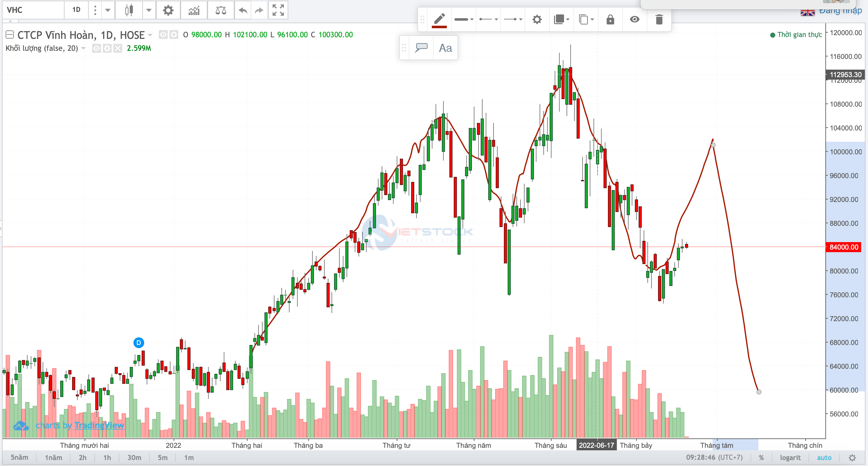868x466 pixels.
Task: Select the drawn path's end anchor point
Action: [x=759, y=392]
